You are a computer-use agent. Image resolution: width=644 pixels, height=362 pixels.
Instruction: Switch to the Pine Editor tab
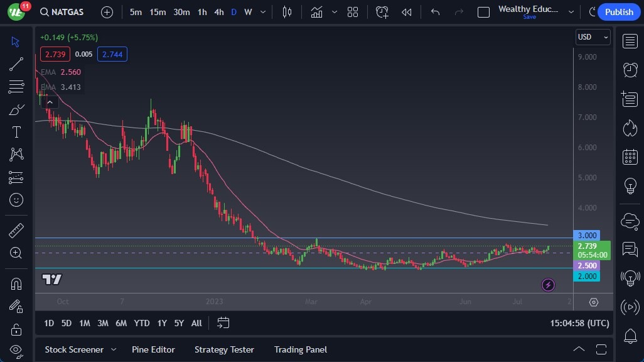tap(153, 349)
